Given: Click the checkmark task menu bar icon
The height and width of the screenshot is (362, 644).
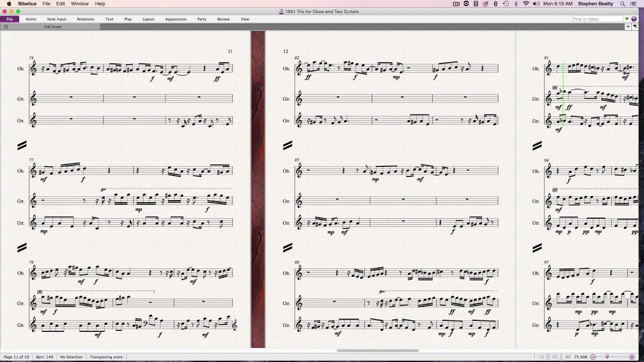Looking at the screenshot, I should [x=486, y=4].
